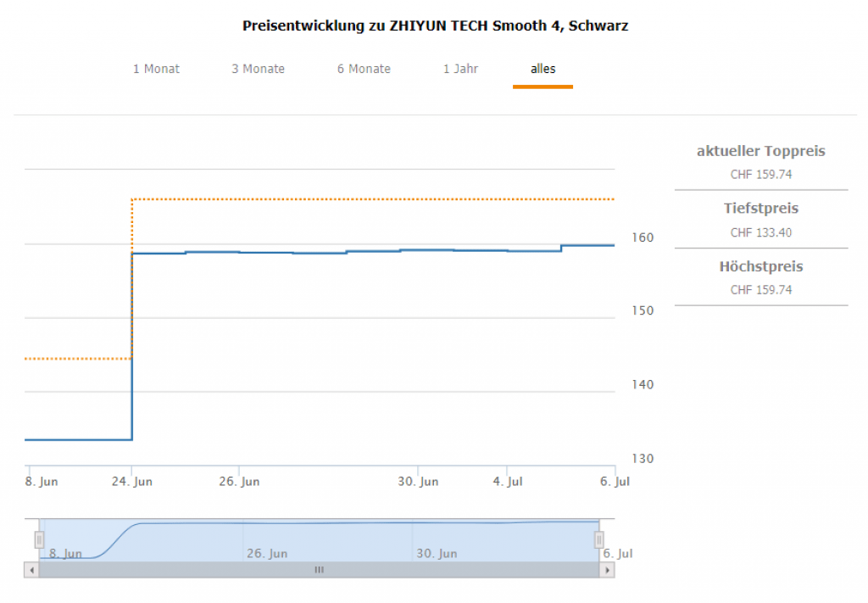Click the orange dotted price line
This screenshot has height=603, width=868.
[373, 199]
